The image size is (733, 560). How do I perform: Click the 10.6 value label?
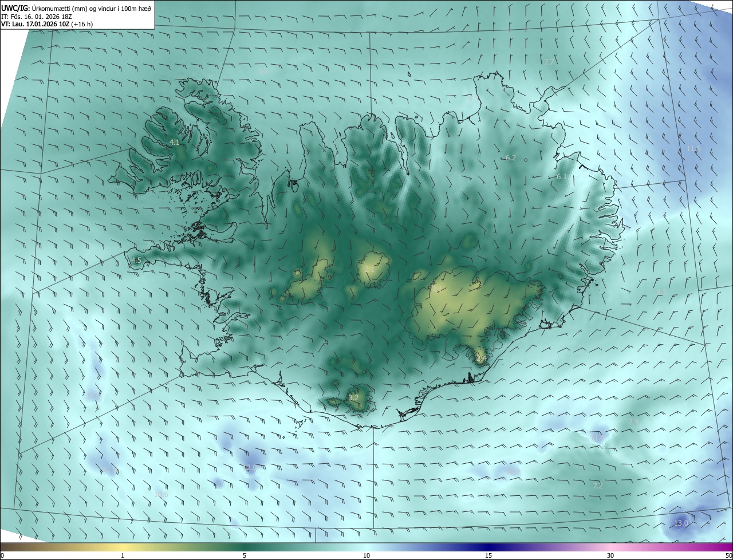pyautogui.click(x=161, y=495)
